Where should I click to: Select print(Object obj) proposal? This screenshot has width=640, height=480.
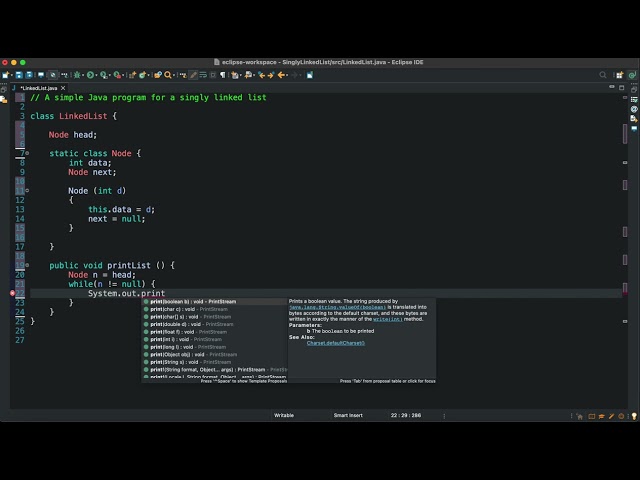[x=214, y=354]
